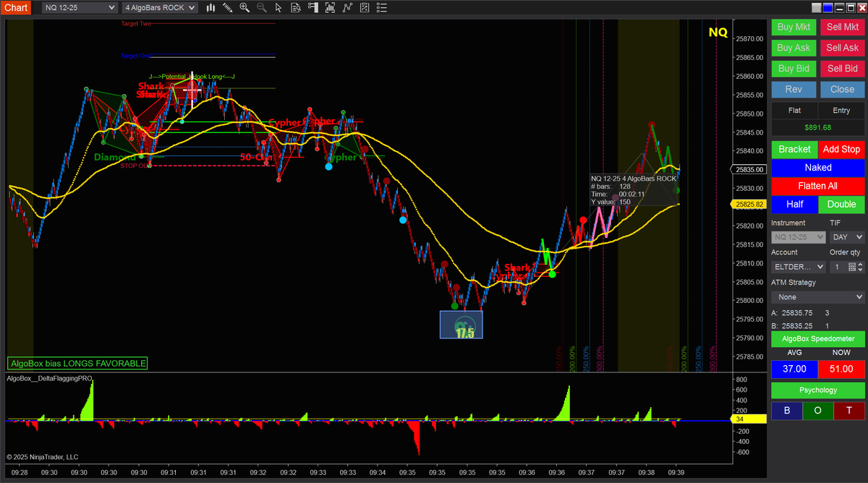The image size is (868, 483).
Task: Click the AlgoBox bias LONGS FAVORABLE label
Action: tap(78, 364)
